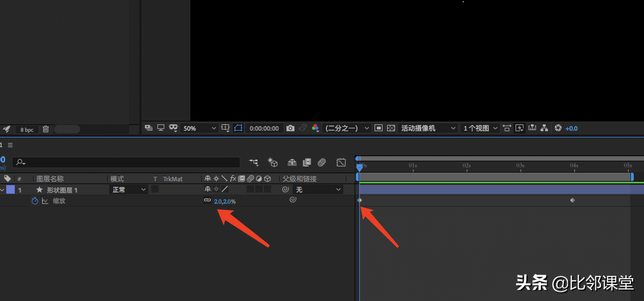Image resolution: width=644 pixels, height=301 pixels.
Task: Click the Reset Exposure aperture icon
Action: 558,128
